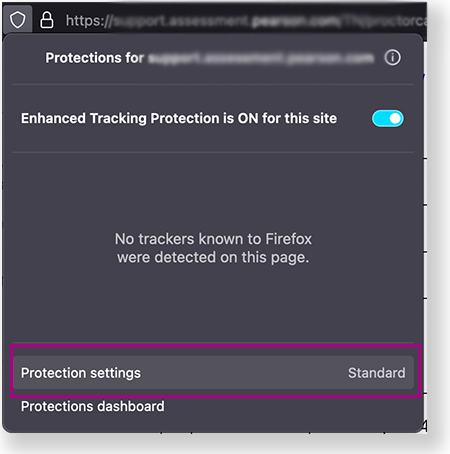Click empty panel area below the trackers message
Image resolution: width=450 pixels, height=454 pixels.
point(213,303)
